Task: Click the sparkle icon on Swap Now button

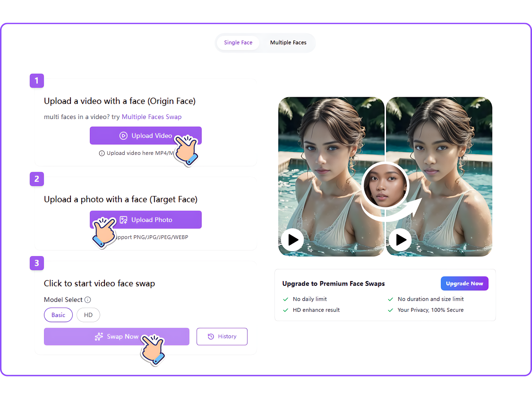Action: pyautogui.click(x=98, y=337)
